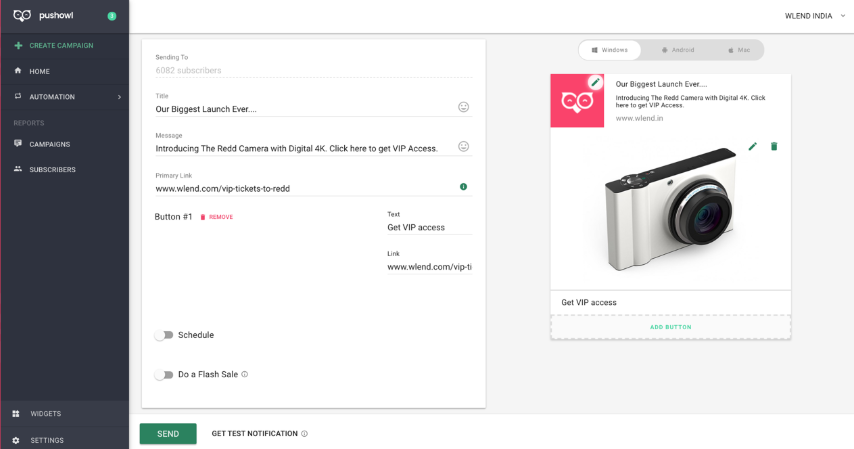854x449 pixels.
Task: Click preview message Introducing The Redd Camera
Action: pyautogui.click(x=691, y=101)
